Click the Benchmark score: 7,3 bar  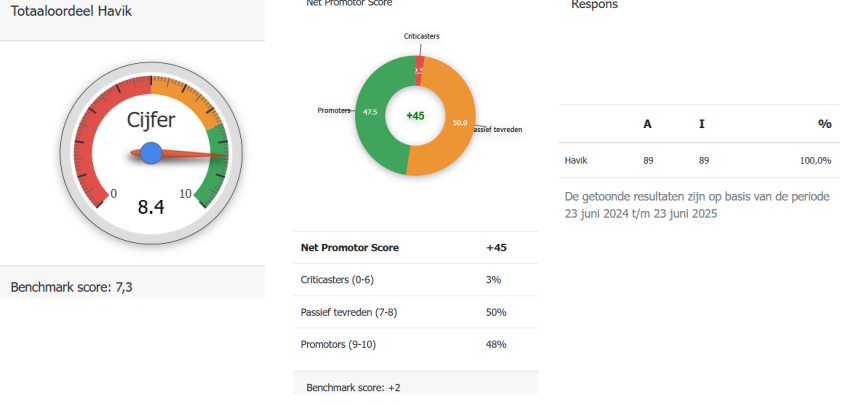click(x=132, y=287)
